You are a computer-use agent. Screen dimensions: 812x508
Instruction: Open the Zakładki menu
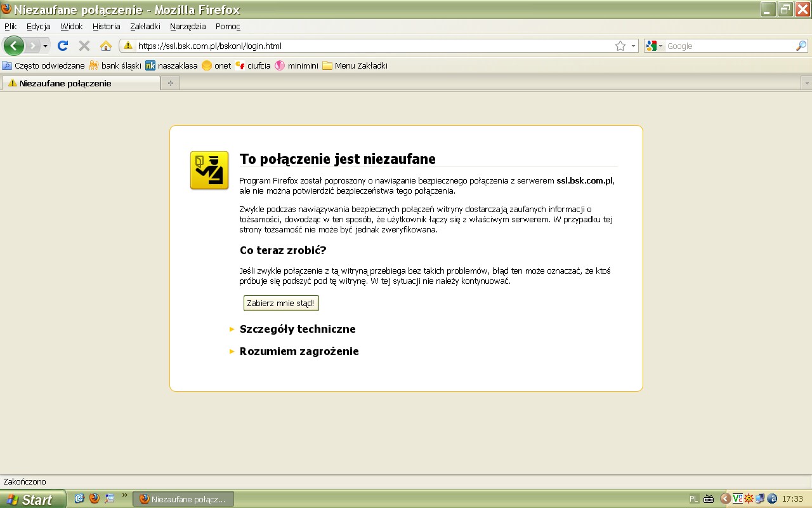tap(145, 26)
